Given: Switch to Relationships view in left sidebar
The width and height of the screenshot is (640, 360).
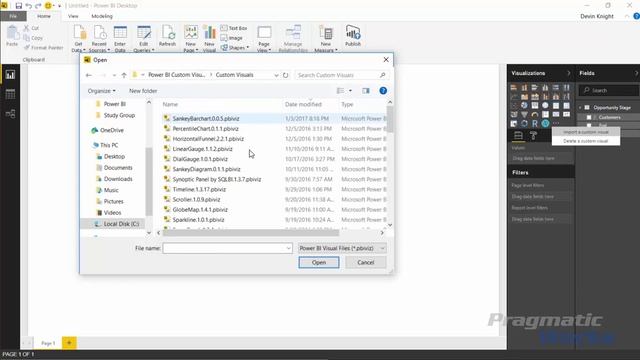Looking at the screenshot, I should tap(10, 114).
